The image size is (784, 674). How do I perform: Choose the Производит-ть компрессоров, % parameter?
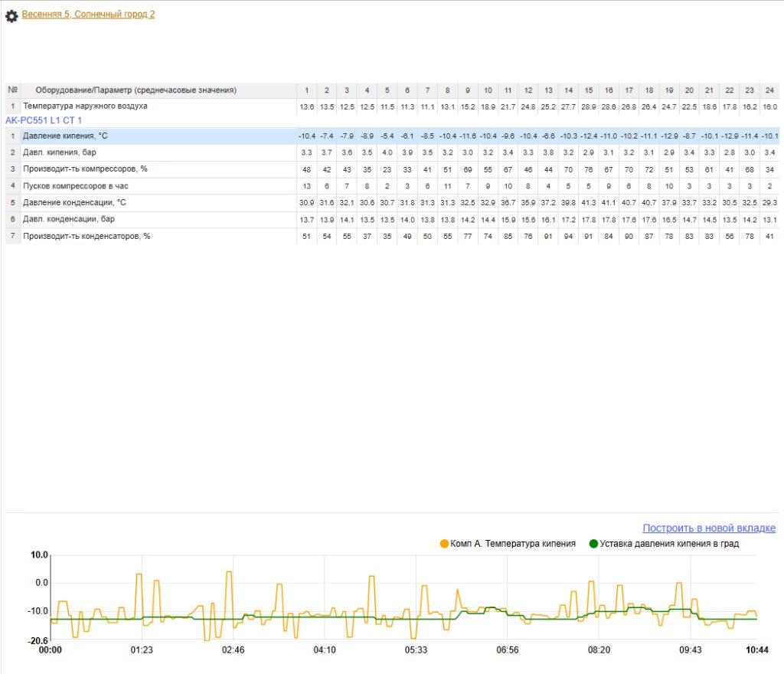click(x=84, y=168)
